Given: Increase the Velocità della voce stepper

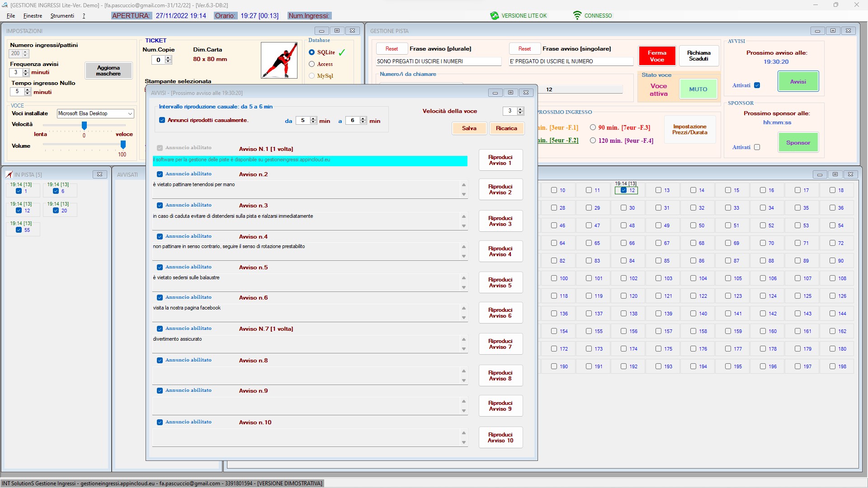Looking at the screenshot, I should pos(520,109).
